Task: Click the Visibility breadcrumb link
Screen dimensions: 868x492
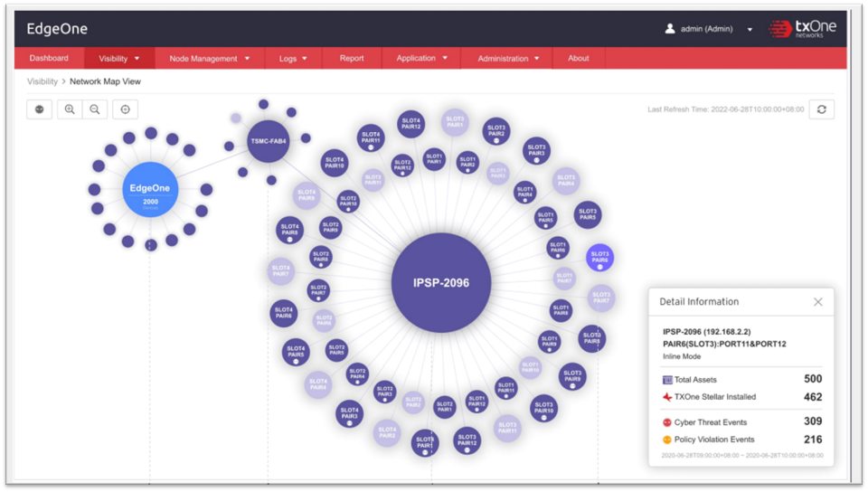Action: click(42, 81)
